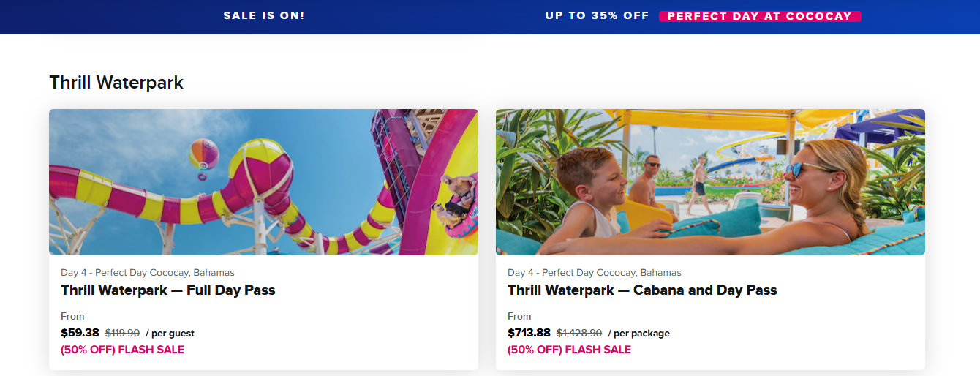
Task: Click the $713.88 sale price
Action: pyautogui.click(x=529, y=333)
